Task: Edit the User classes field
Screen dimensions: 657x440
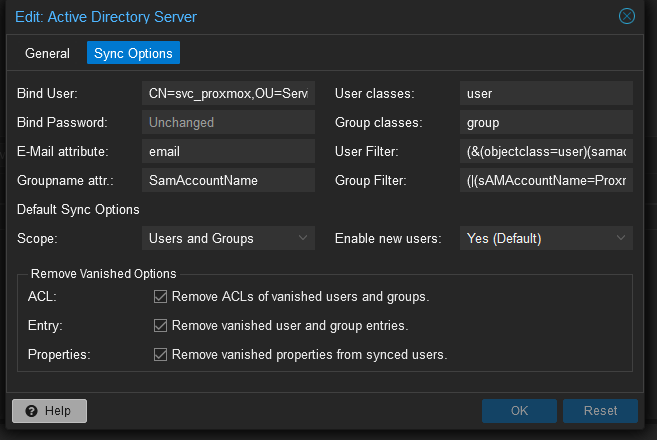Action: coord(546,93)
